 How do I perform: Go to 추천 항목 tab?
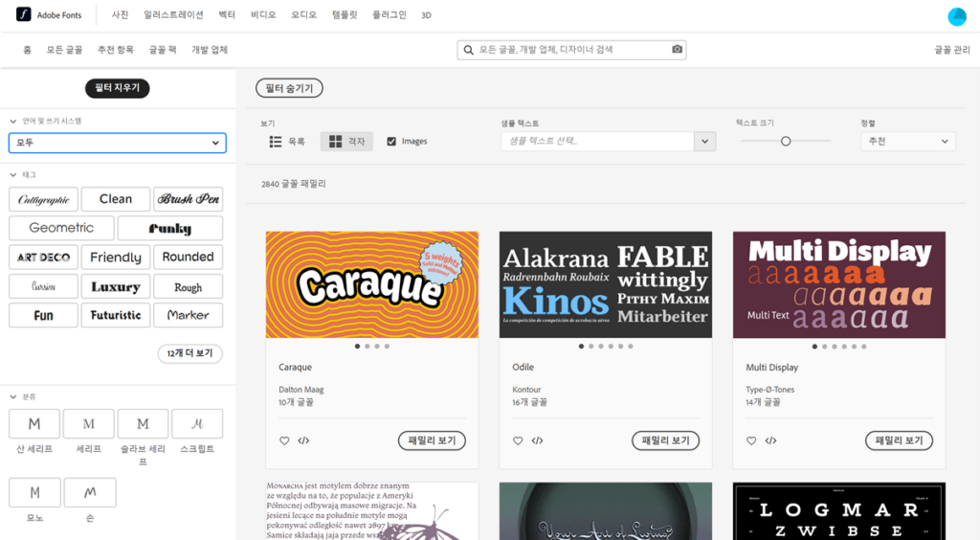pyautogui.click(x=116, y=50)
